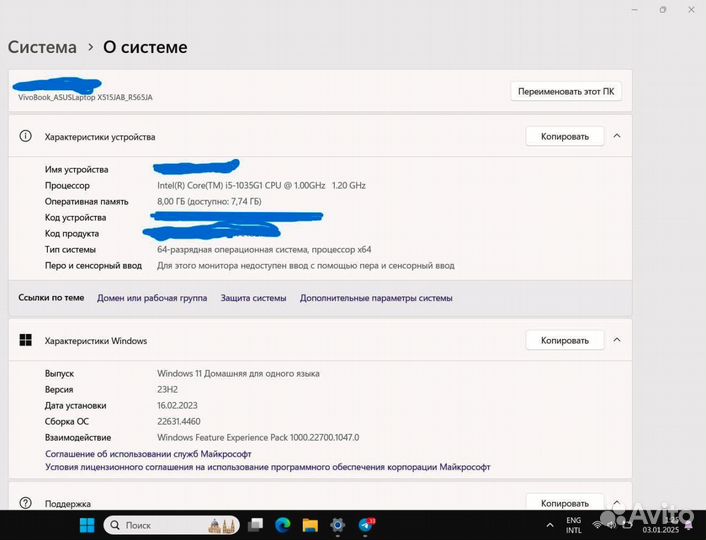Click the magnifier icon in the Поиск box
The image size is (706, 540).
click(x=115, y=525)
